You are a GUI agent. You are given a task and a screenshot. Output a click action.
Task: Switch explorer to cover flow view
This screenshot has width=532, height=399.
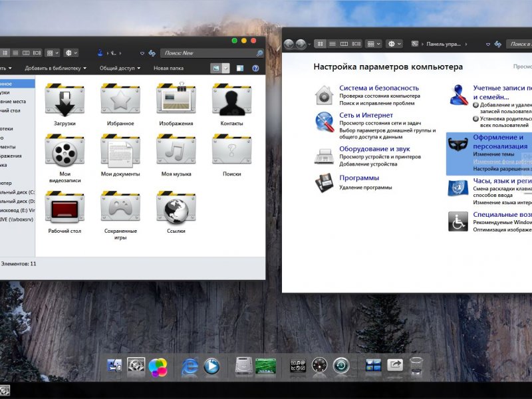tap(37, 53)
